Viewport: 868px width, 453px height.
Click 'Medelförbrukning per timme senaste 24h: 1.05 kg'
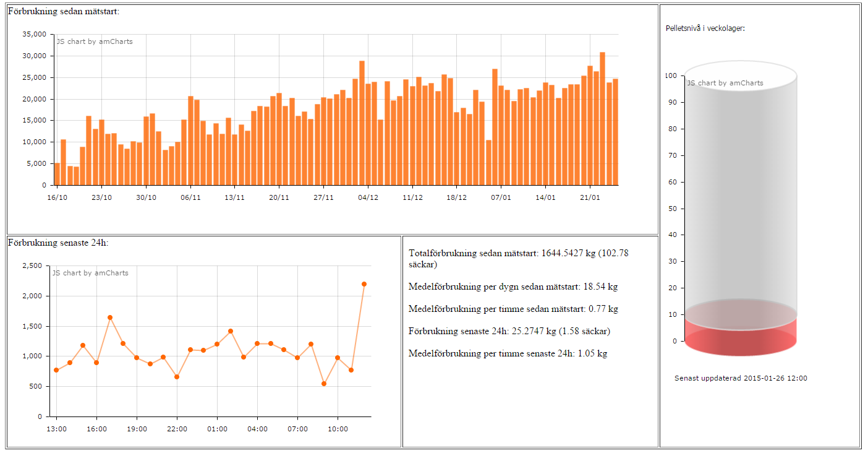(x=508, y=353)
